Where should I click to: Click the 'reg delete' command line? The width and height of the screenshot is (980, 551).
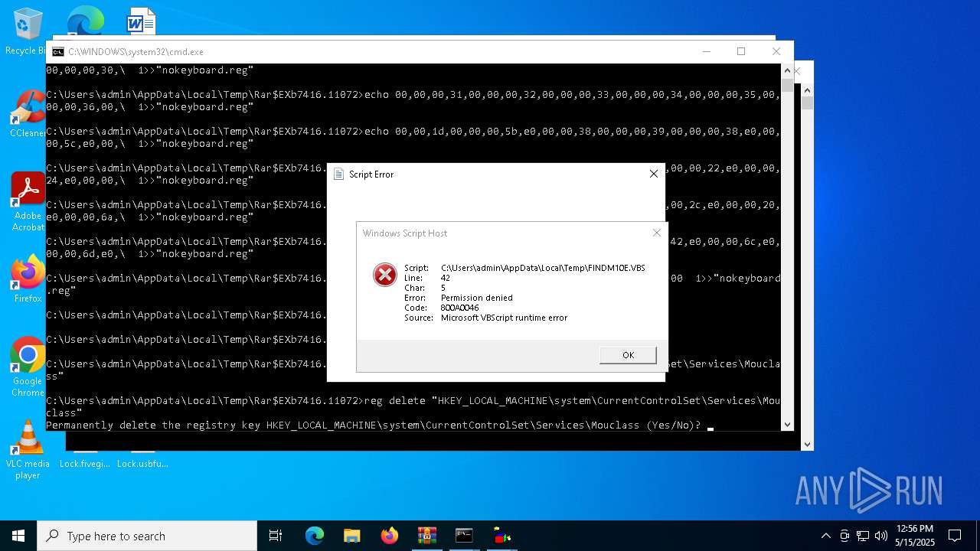pyautogui.click(x=413, y=406)
